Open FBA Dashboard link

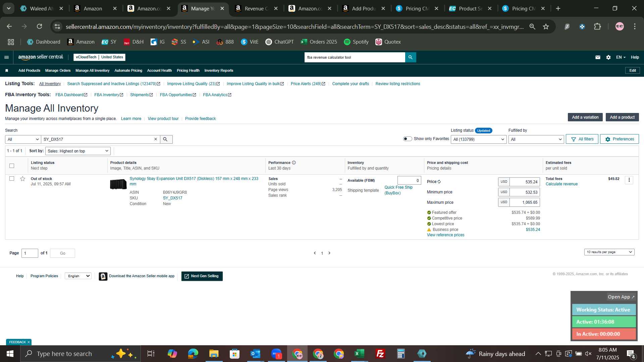point(71,95)
